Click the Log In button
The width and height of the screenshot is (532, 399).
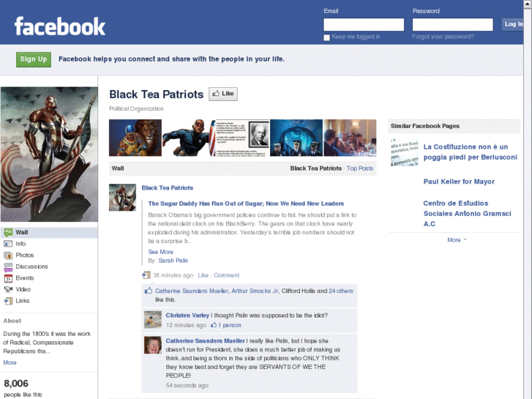pyautogui.click(x=512, y=24)
